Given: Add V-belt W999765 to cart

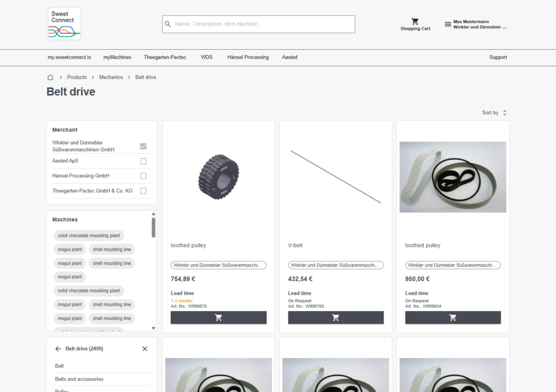Looking at the screenshot, I should (336, 318).
